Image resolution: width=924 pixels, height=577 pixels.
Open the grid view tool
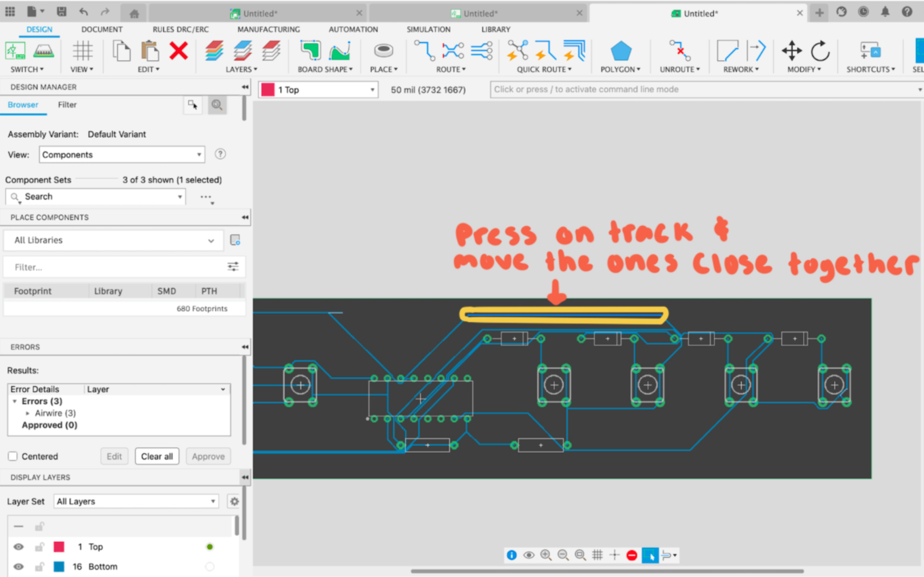[83, 51]
